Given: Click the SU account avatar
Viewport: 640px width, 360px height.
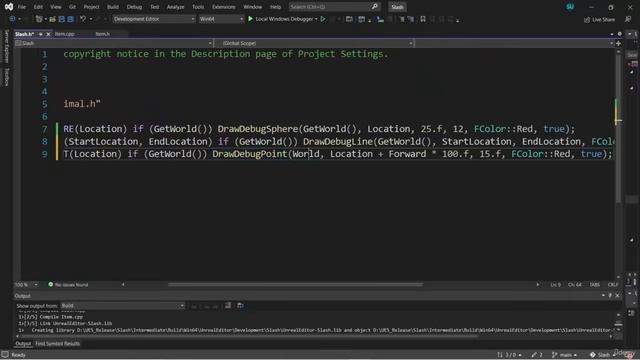Looking at the screenshot, I should pos(570,7).
